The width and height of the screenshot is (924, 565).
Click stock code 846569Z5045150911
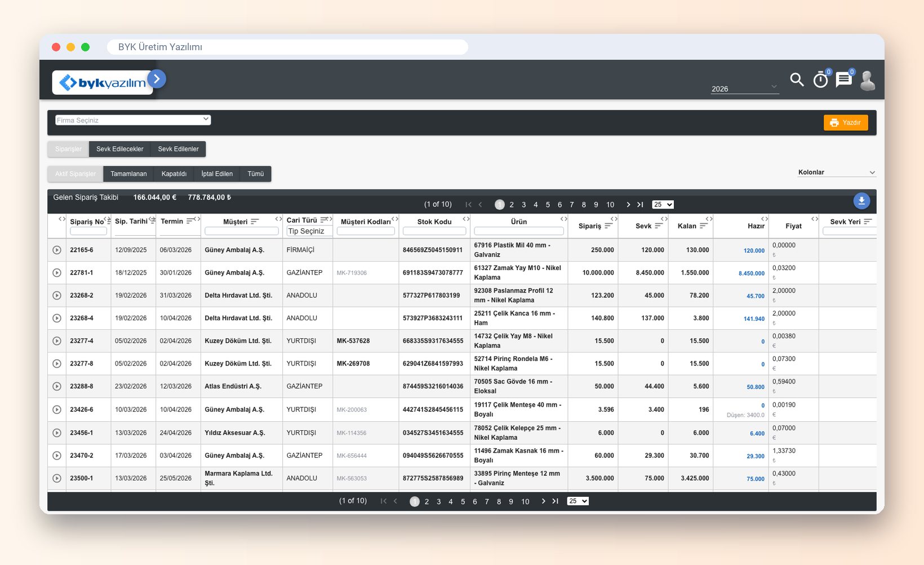coord(433,250)
